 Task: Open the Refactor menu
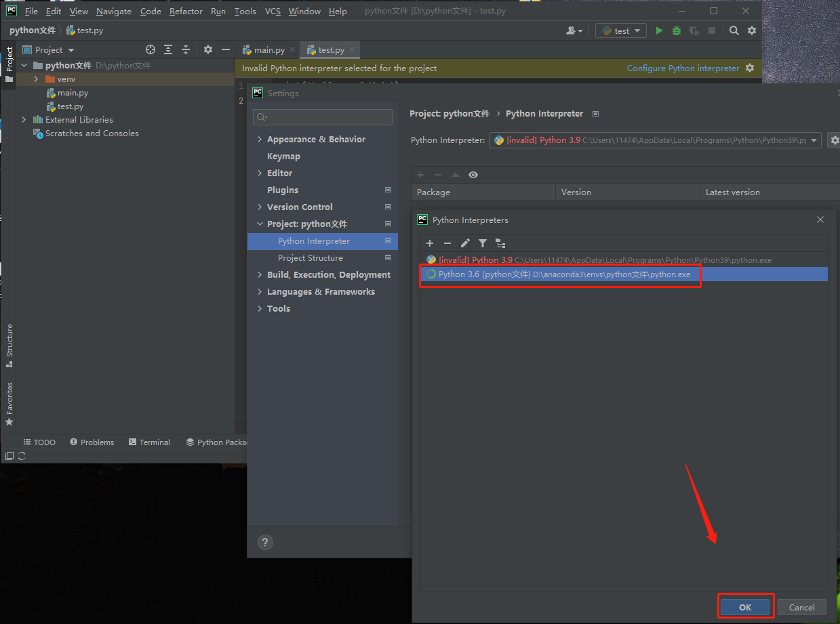pyautogui.click(x=186, y=12)
